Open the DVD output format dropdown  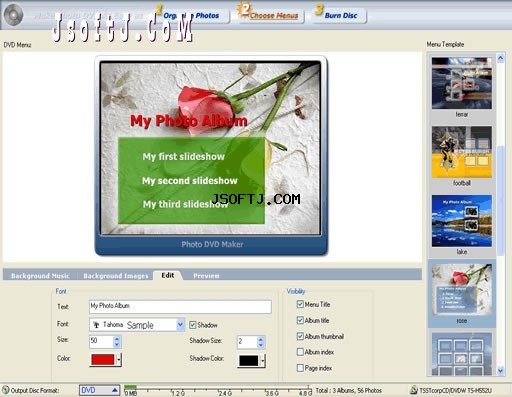[99, 390]
